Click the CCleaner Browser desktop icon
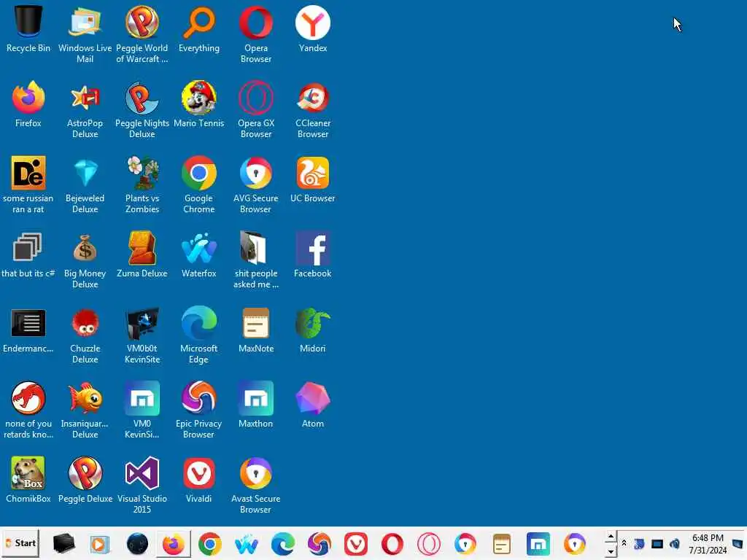This screenshot has width=747, height=560. [x=312, y=109]
